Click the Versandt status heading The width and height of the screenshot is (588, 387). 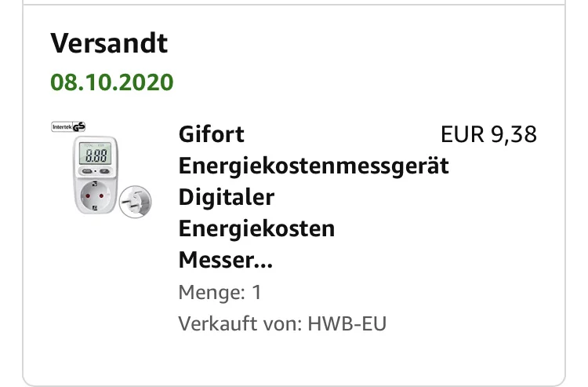(109, 43)
